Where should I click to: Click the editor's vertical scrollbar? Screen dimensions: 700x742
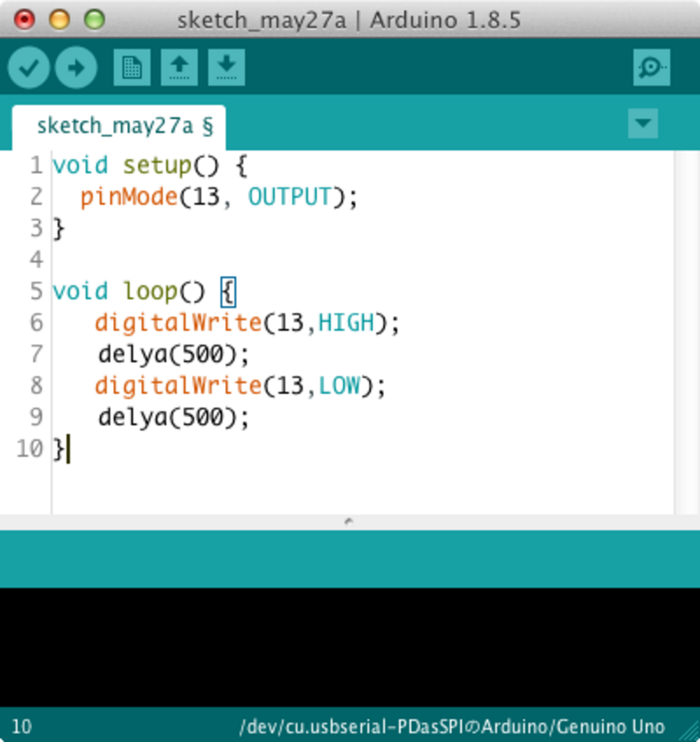click(687, 332)
